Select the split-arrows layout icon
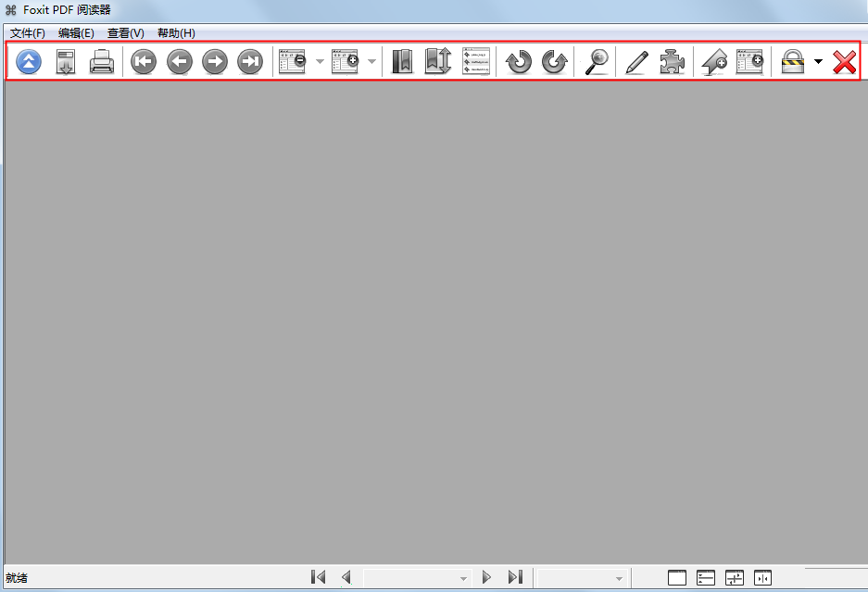 (735, 577)
